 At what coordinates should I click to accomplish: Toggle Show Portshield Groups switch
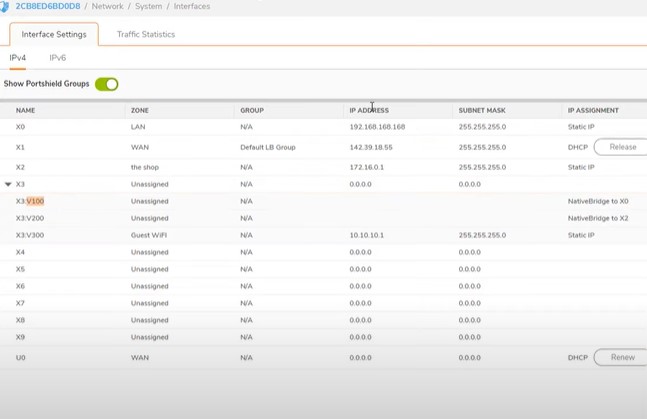pyautogui.click(x=106, y=84)
